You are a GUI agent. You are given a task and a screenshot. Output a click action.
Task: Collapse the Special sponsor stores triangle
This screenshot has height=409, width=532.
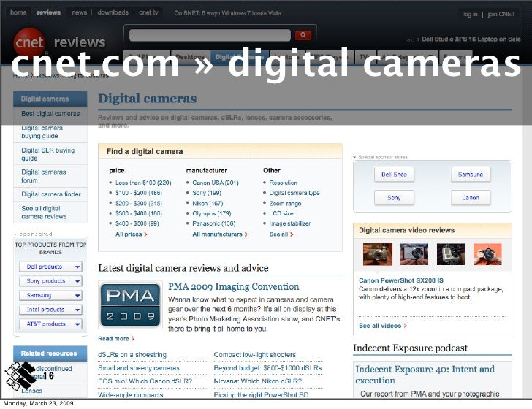(354, 157)
